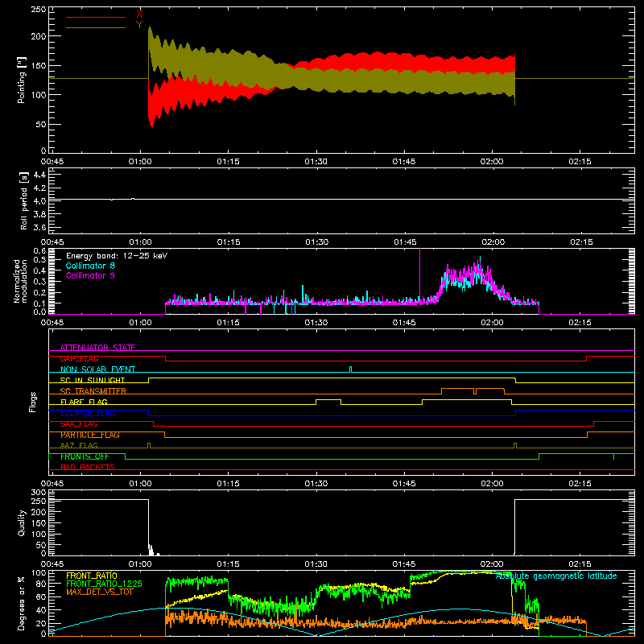
Task: Select the X legend label
Action: (139, 14)
